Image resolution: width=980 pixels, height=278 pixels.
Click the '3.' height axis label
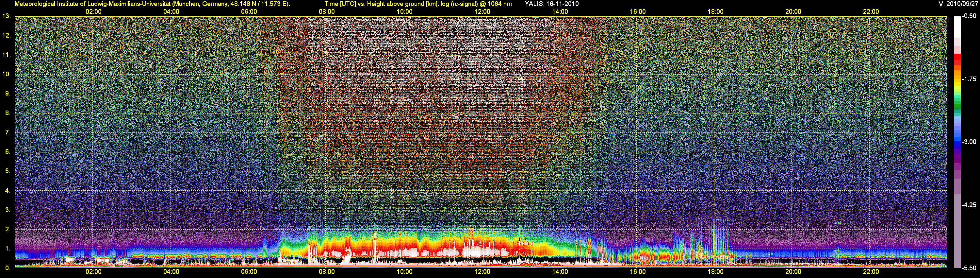click(8, 210)
